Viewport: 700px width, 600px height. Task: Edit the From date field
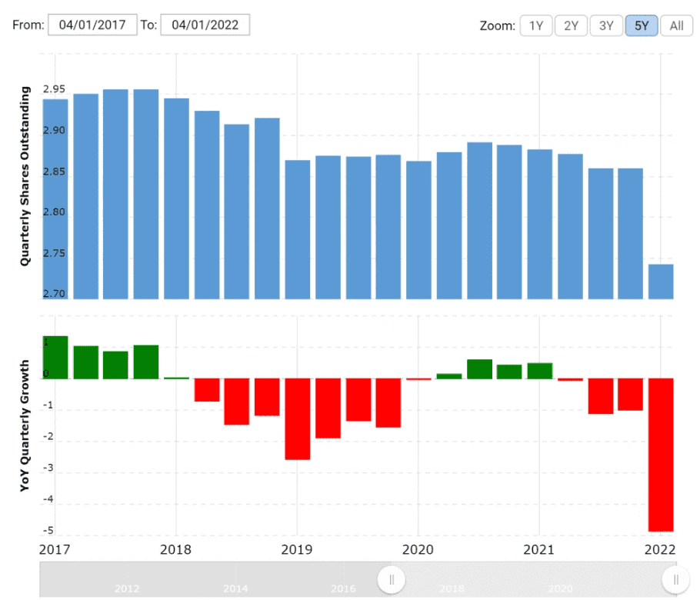[92, 25]
